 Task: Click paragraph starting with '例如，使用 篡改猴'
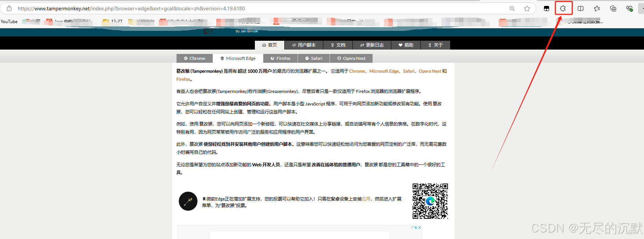tap(311, 128)
